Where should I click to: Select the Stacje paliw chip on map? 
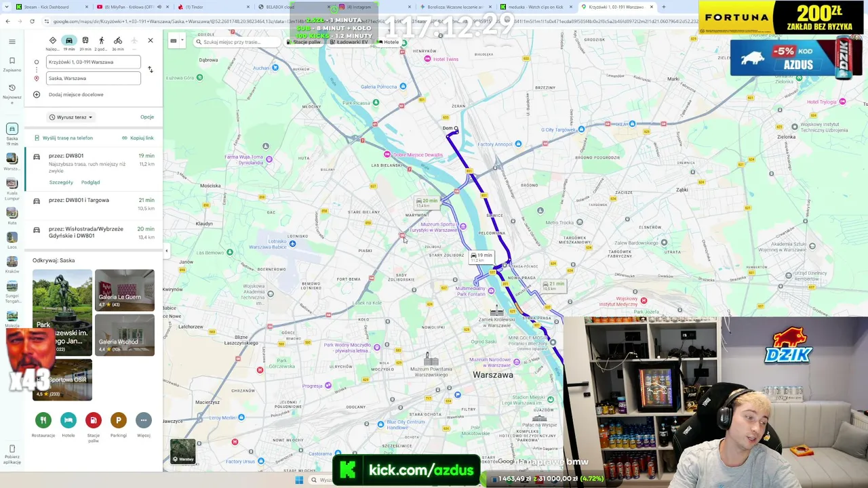click(x=304, y=42)
